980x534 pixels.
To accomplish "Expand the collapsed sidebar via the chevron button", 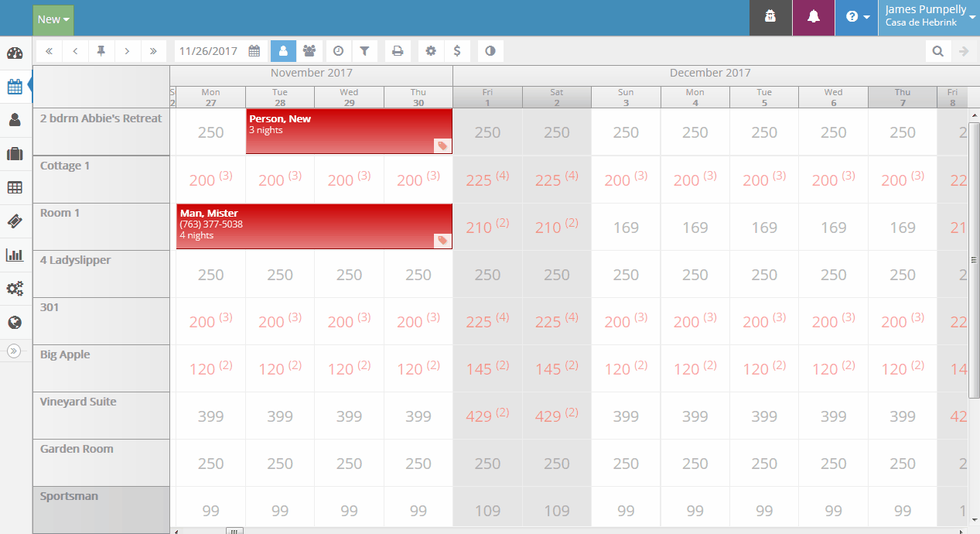I will click(15, 350).
